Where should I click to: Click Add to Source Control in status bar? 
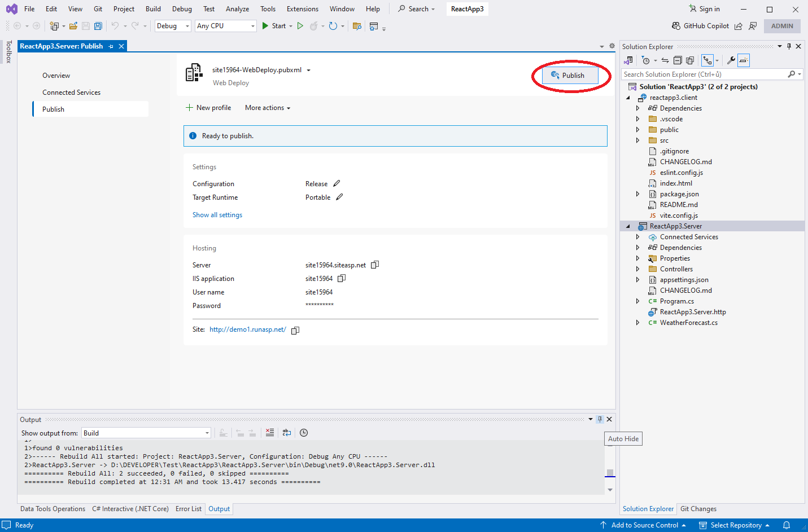[643, 525]
